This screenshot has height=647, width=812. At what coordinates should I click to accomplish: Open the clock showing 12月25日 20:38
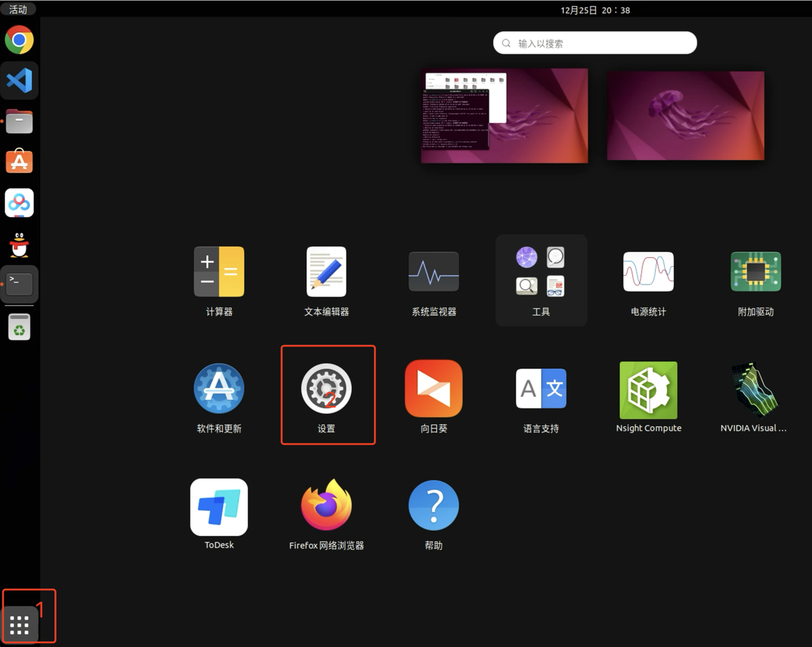pyautogui.click(x=595, y=10)
